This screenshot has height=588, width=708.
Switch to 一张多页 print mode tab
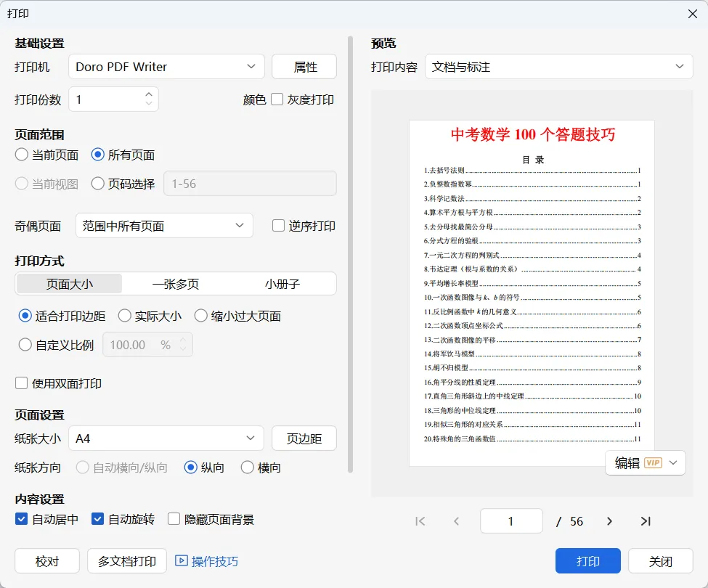tap(176, 283)
